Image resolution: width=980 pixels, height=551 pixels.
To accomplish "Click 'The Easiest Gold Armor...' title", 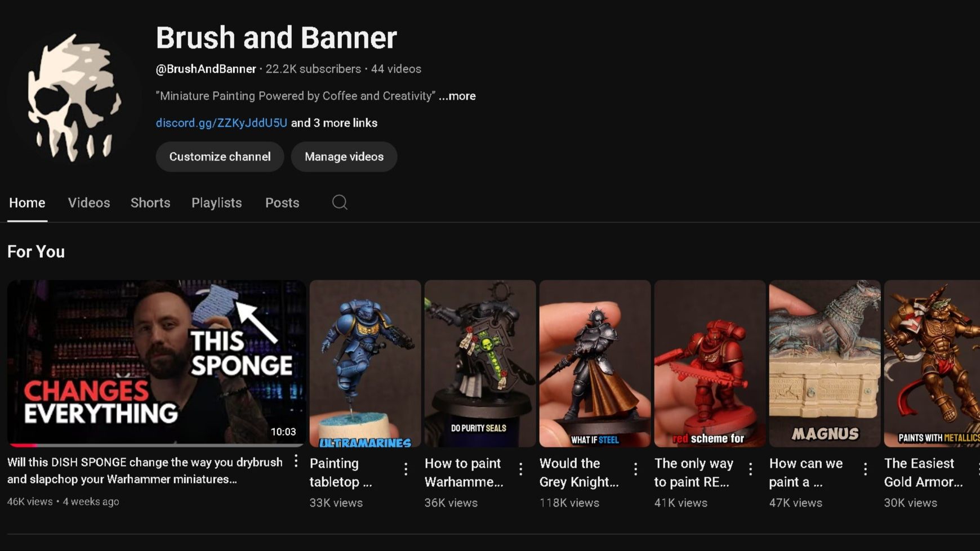I will 924,473.
